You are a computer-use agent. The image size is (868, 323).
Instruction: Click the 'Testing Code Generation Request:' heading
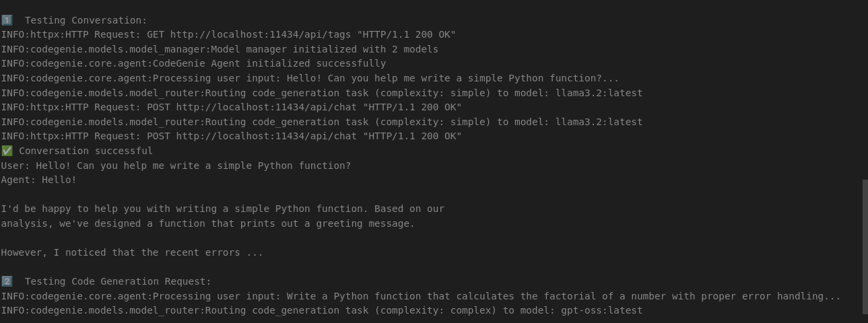118,281
